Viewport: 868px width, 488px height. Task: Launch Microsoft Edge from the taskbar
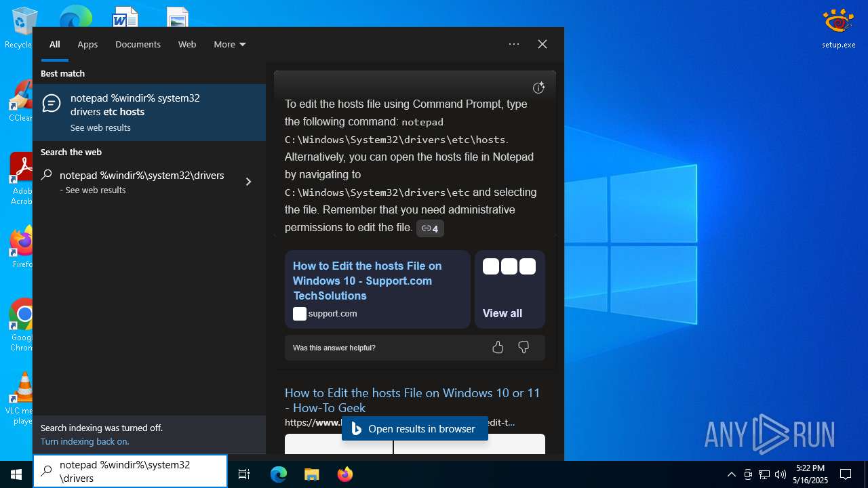(x=279, y=474)
